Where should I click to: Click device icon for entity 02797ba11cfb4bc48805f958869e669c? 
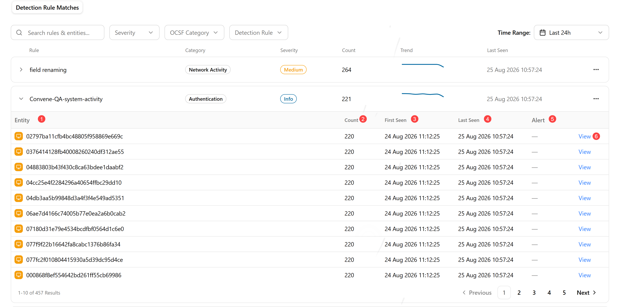click(x=19, y=136)
